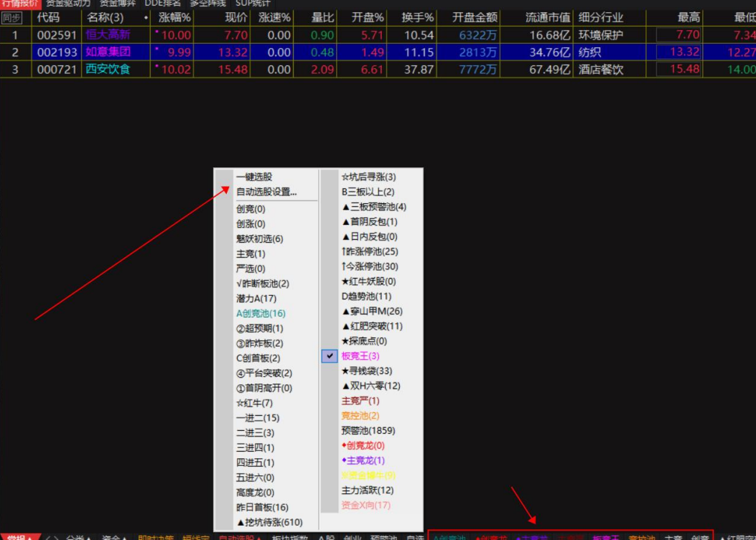756x540 pixels.
Task: Click the 同步 sync button
Action: pyautogui.click(x=12, y=18)
